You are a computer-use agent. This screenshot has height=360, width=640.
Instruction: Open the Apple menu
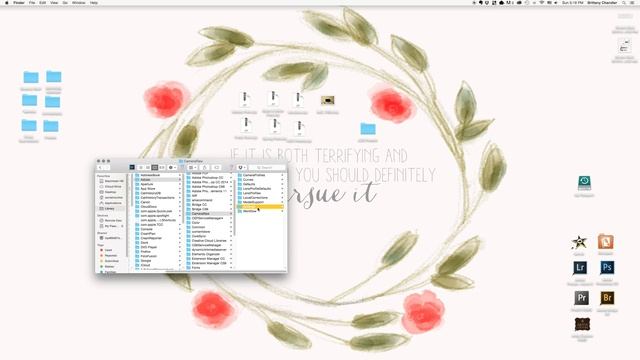pyautogui.click(x=6, y=3)
